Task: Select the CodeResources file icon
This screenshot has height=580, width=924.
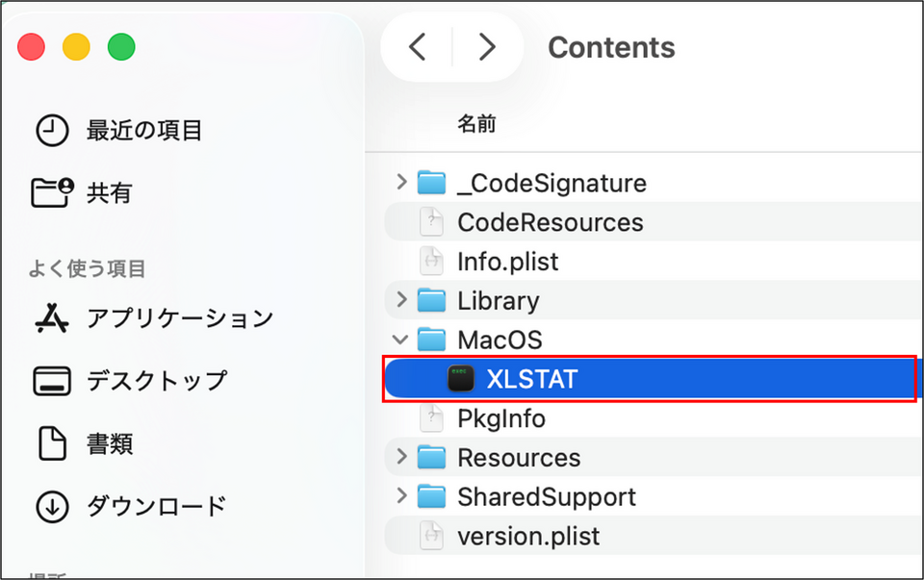Action: [x=432, y=222]
